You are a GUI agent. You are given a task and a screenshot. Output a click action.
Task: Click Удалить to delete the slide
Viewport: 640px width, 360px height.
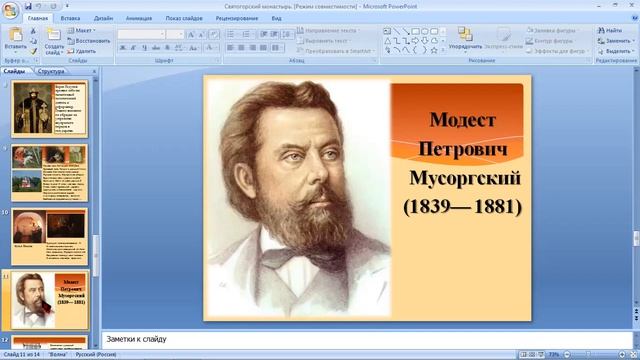click(82, 51)
